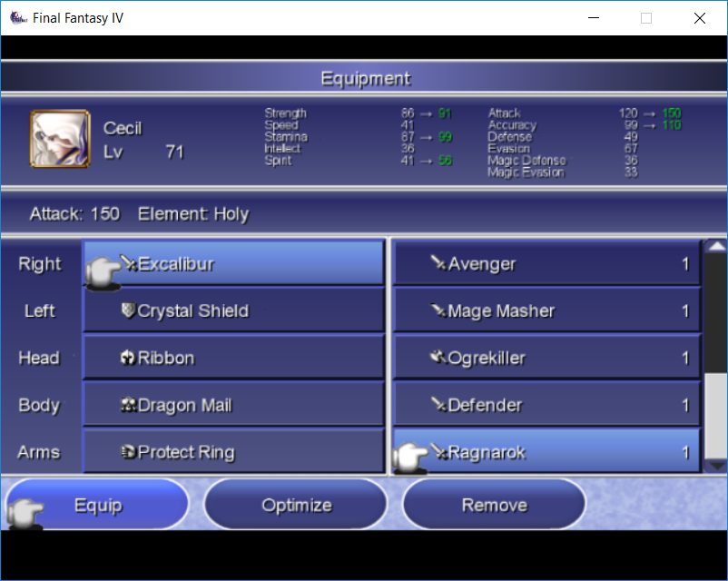
Task: Click the Avenger sword icon
Action: [438, 263]
